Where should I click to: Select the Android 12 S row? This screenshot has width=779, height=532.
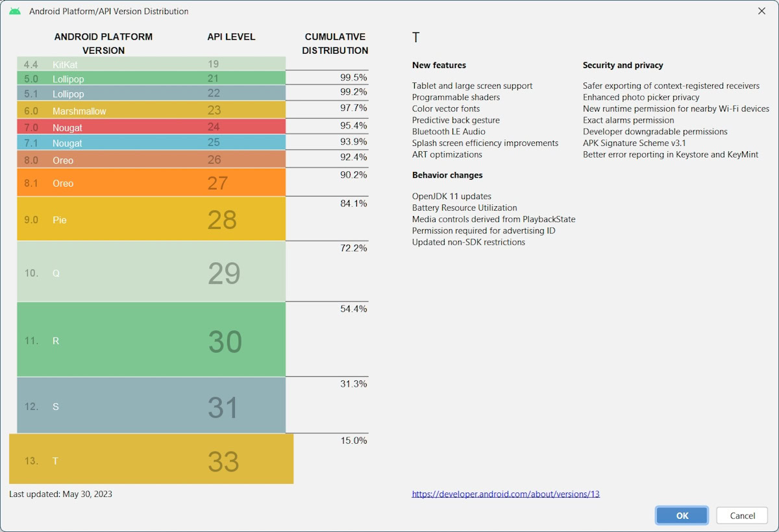pos(149,405)
